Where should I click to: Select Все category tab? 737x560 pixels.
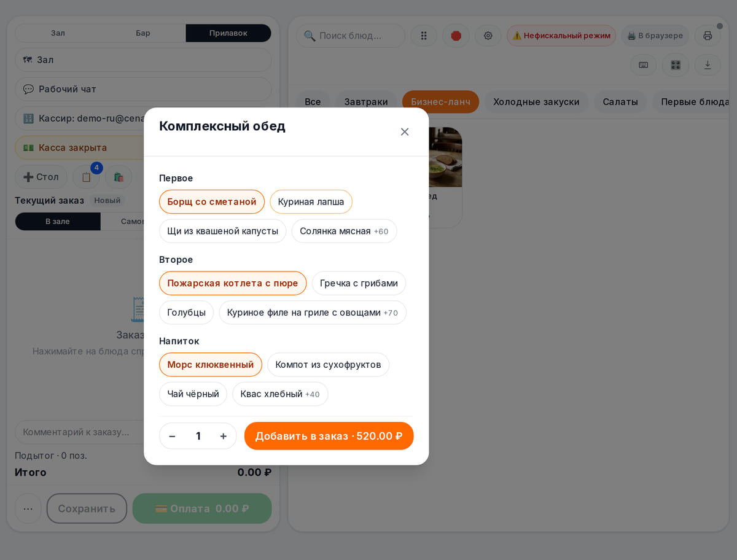click(313, 102)
